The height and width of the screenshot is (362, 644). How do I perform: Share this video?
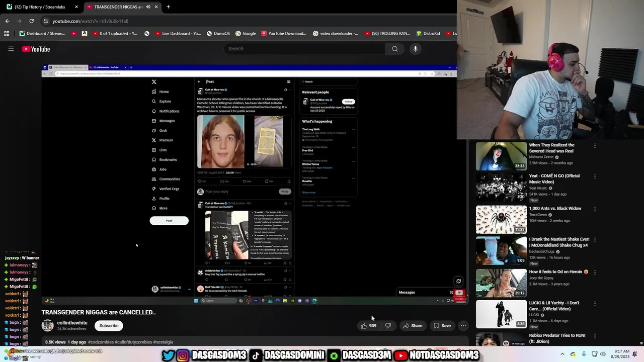click(x=413, y=326)
